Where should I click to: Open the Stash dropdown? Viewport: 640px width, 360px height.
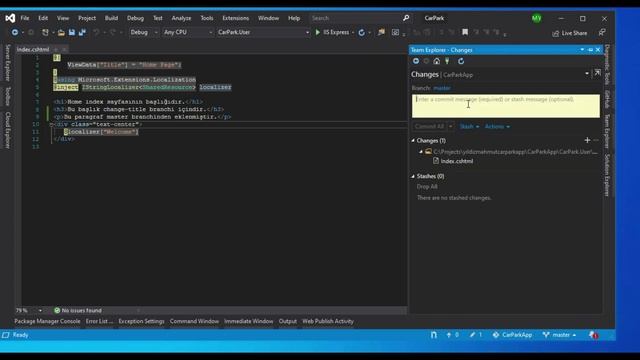[x=469, y=127]
